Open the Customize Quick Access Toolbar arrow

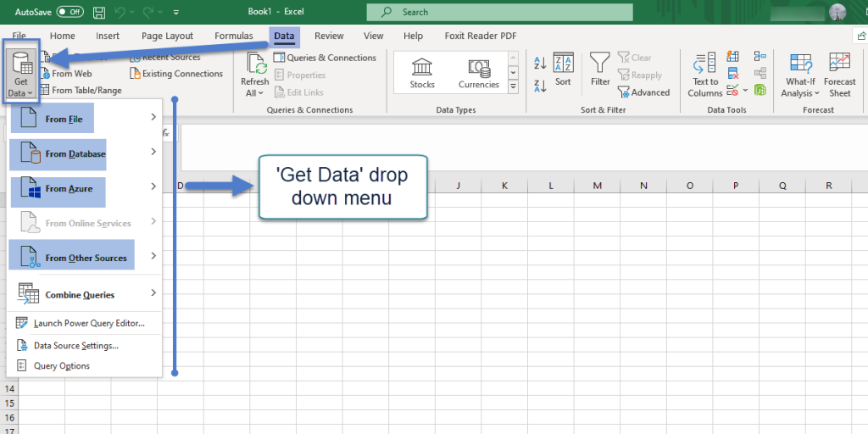(176, 12)
